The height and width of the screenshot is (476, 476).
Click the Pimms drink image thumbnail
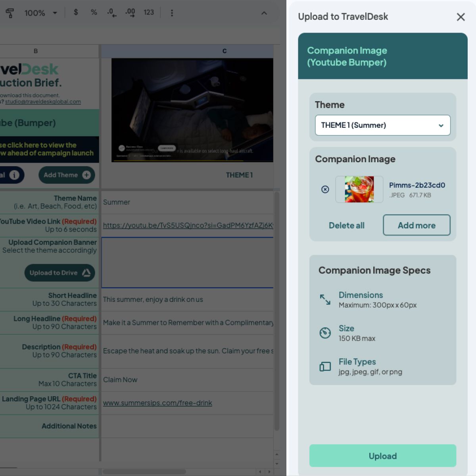coord(359,189)
